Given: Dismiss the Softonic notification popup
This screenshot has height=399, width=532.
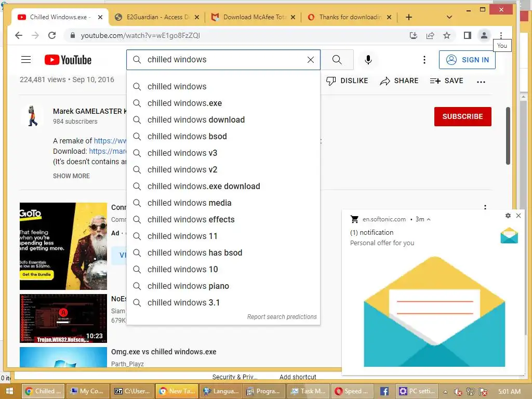Looking at the screenshot, I should [518, 216].
